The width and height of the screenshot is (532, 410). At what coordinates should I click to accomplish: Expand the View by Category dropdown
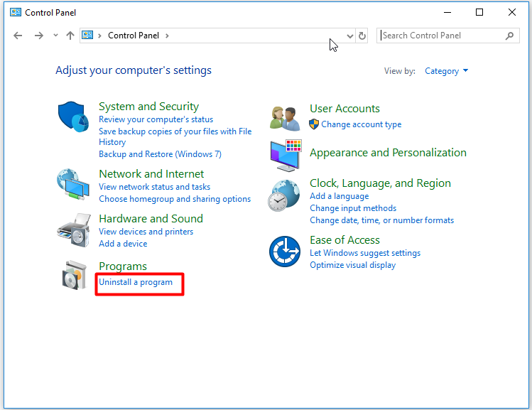(x=447, y=71)
